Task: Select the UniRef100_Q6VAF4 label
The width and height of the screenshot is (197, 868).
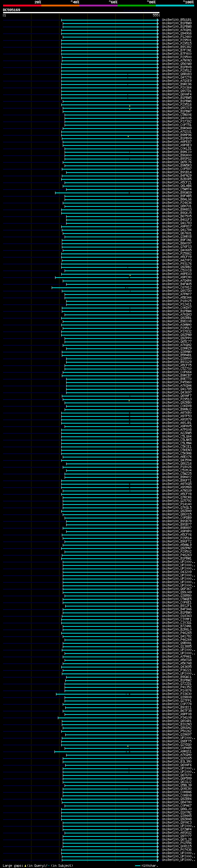Action: 176,94
